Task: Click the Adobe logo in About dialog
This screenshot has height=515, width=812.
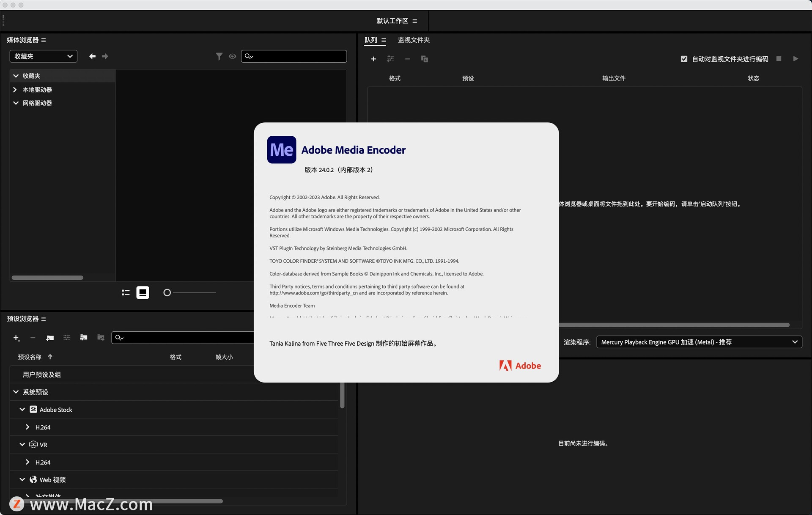Action: [x=520, y=366]
